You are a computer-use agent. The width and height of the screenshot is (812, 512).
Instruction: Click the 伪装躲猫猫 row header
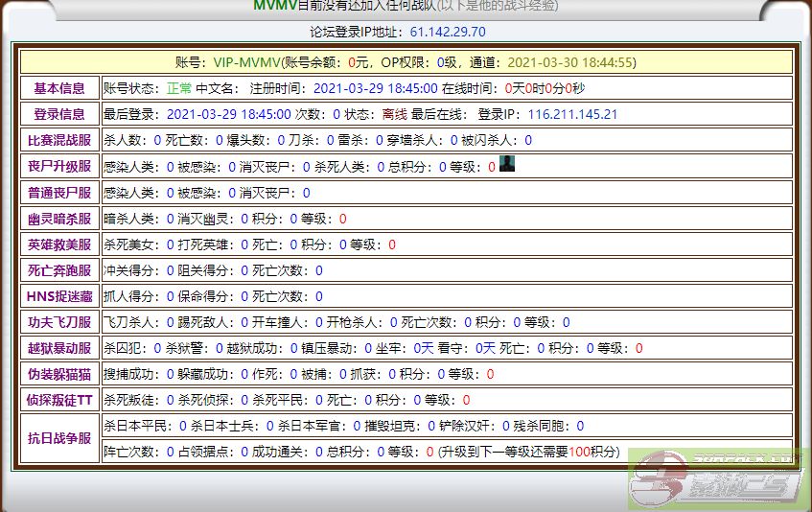tap(59, 374)
